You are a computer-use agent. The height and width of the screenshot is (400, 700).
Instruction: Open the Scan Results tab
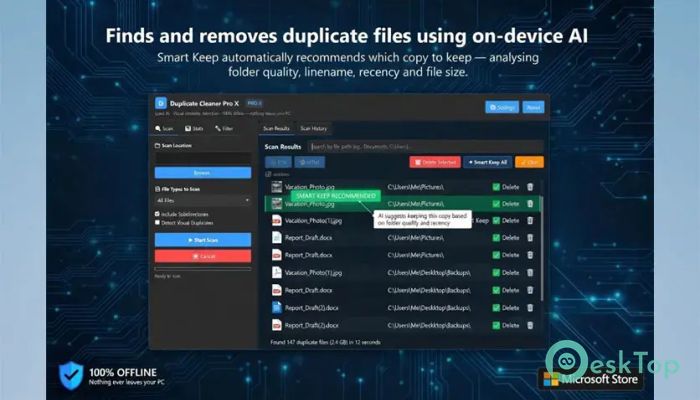[x=276, y=129]
